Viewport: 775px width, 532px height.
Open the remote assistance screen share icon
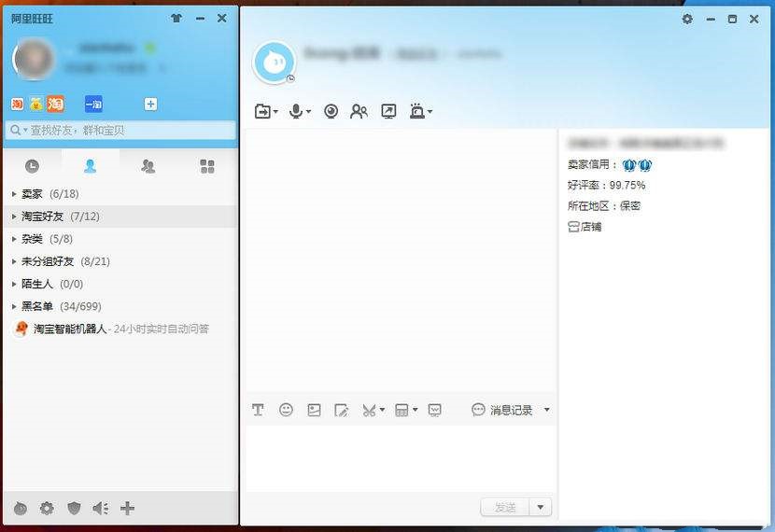point(388,111)
